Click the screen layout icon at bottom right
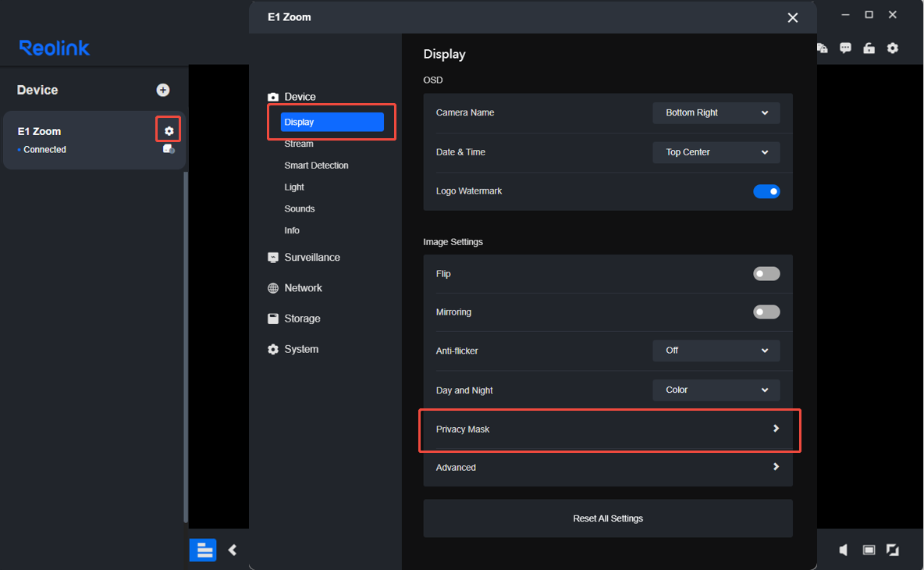Image resolution: width=924 pixels, height=570 pixels. 869,550
